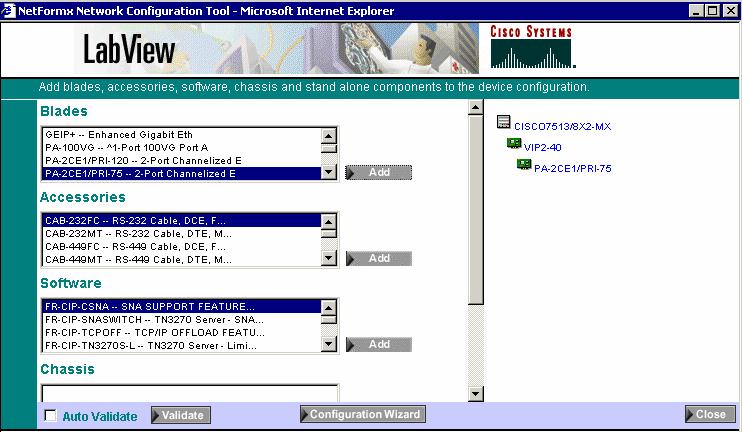Click the VIP2-40 card icon
The image size is (742, 432).
(514, 143)
